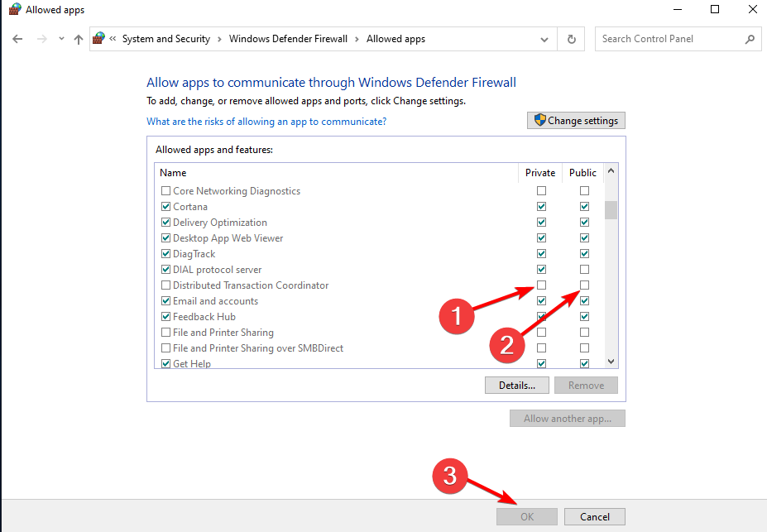Refresh the Allowed apps page

pos(571,39)
